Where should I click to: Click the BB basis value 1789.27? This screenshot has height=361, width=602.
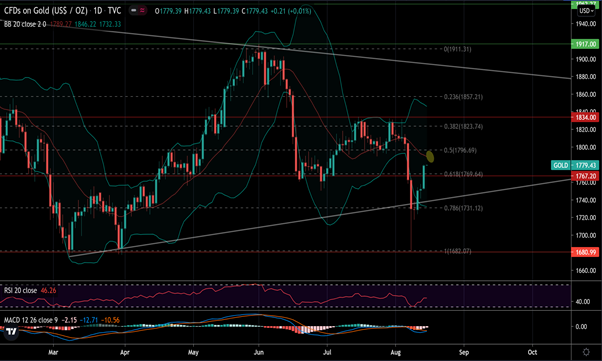60,24
